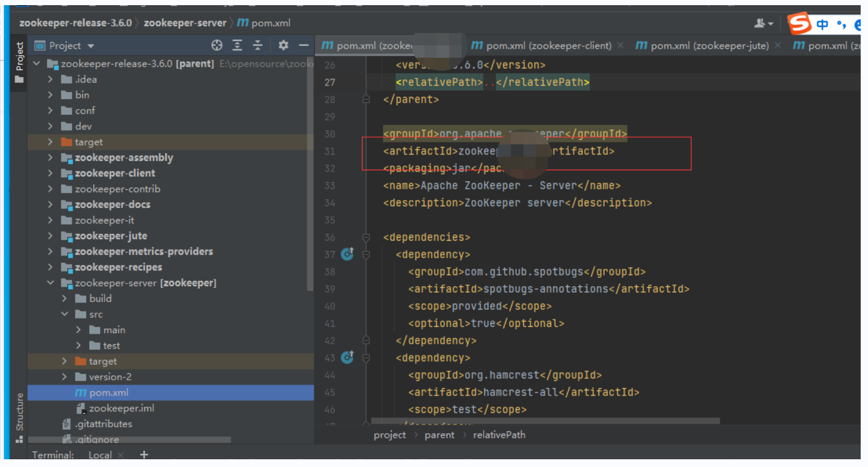Expand the conf folder
This screenshot has width=868, height=467.
50,111
